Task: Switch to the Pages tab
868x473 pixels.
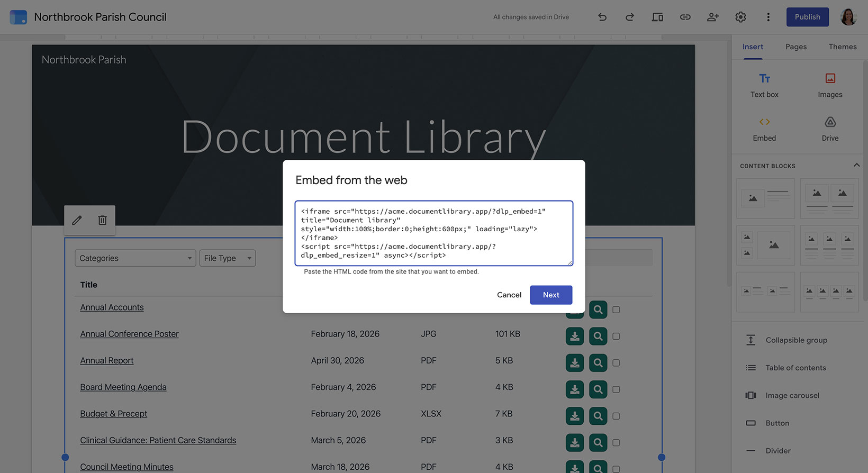Action: click(x=796, y=47)
